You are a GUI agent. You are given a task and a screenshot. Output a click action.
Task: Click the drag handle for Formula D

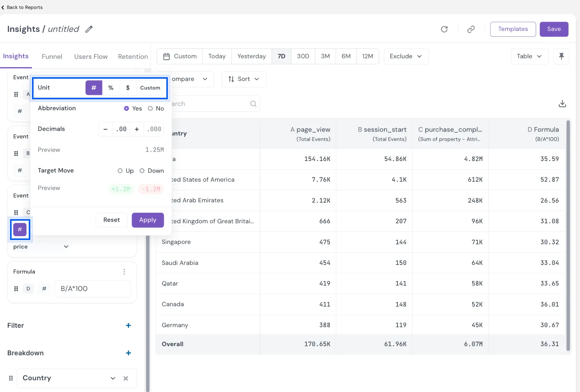[16, 289]
